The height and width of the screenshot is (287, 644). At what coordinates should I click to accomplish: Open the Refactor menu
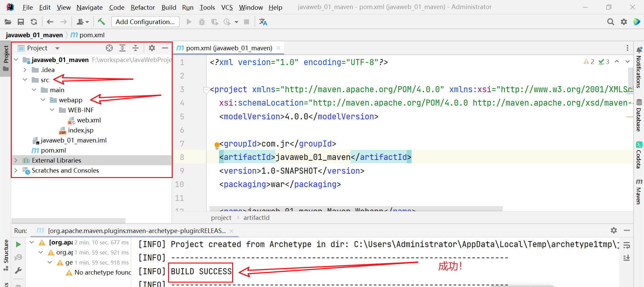143,7
